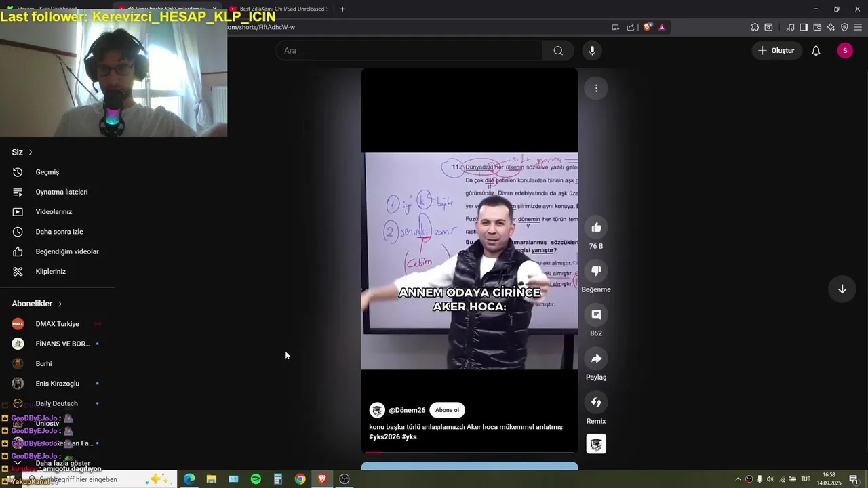
Task: Open the @Dönem26 channel name
Action: (x=407, y=410)
